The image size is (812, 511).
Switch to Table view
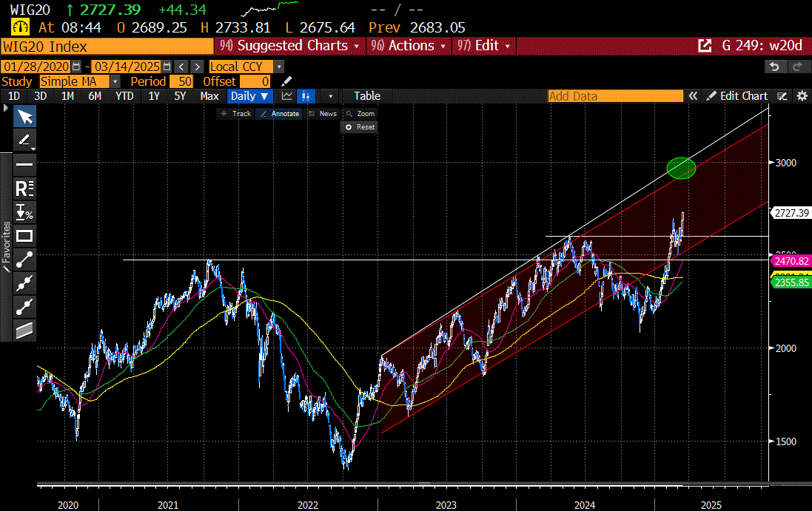tap(367, 96)
